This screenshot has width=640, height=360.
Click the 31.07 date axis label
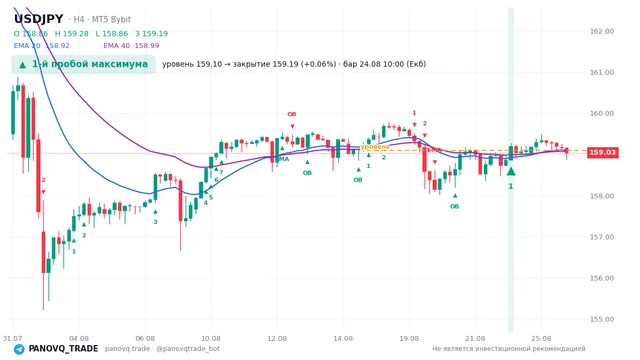tap(12, 338)
